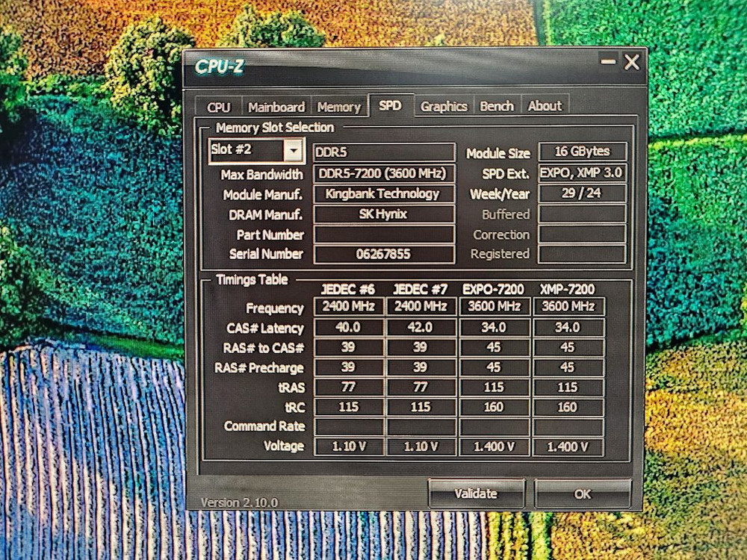Minimize the CPU-Z window
Screen dimensions: 747x560
click(x=607, y=61)
